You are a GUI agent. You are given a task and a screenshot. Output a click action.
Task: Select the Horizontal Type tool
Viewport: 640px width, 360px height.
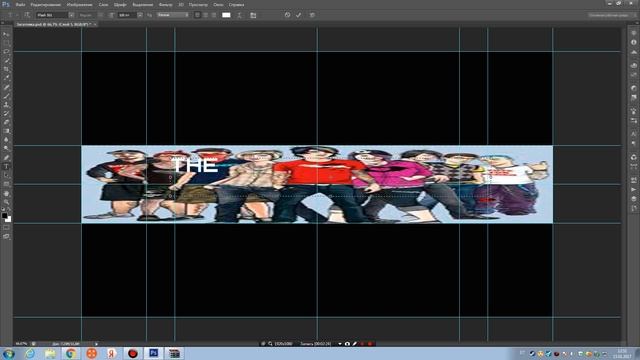[x=6, y=167]
